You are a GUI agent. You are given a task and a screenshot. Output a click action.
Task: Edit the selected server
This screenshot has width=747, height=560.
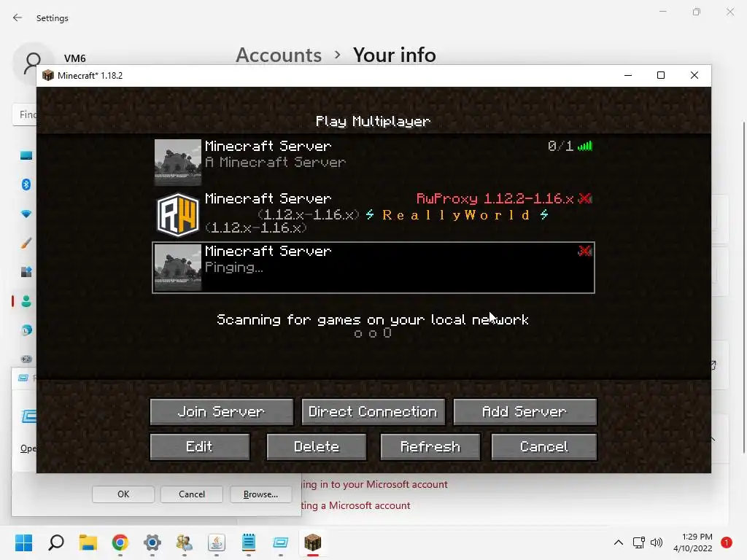[200, 447]
